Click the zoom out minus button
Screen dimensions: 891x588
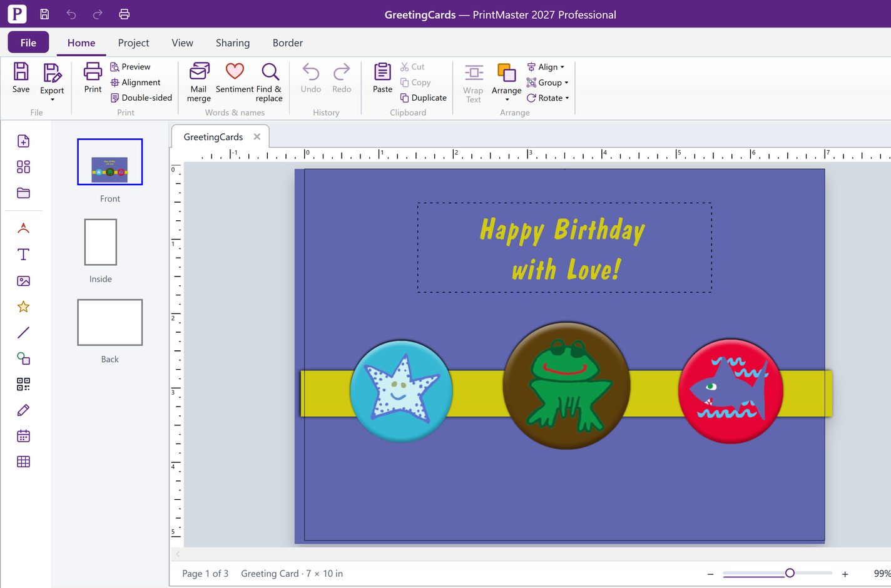[710, 574]
